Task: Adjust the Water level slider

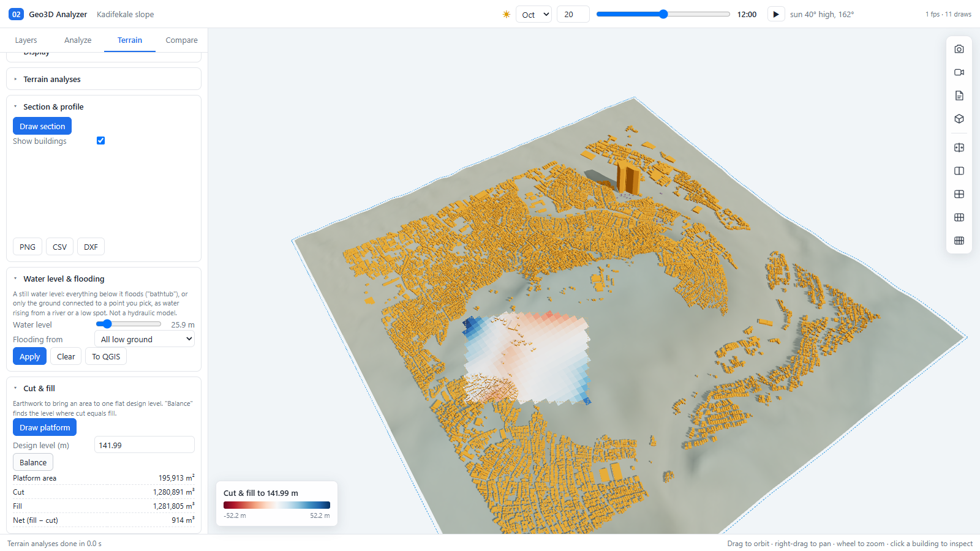Action: coord(129,324)
